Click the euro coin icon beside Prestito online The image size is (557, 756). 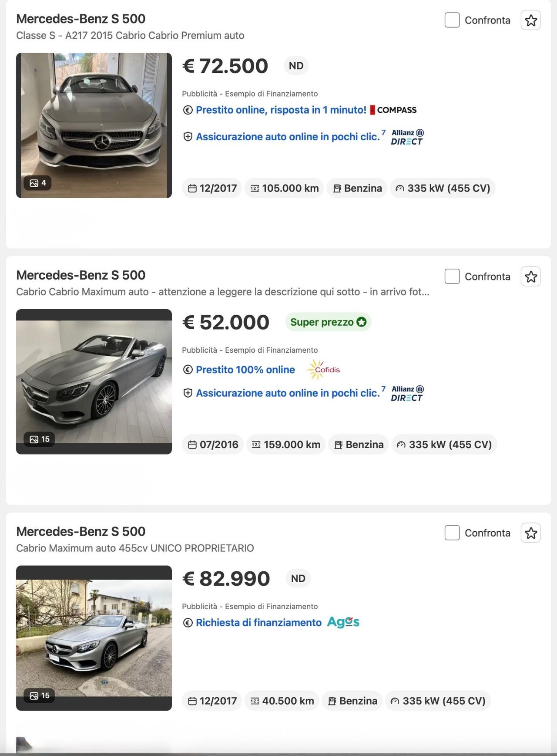pyautogui.click(x=187, y=110)
